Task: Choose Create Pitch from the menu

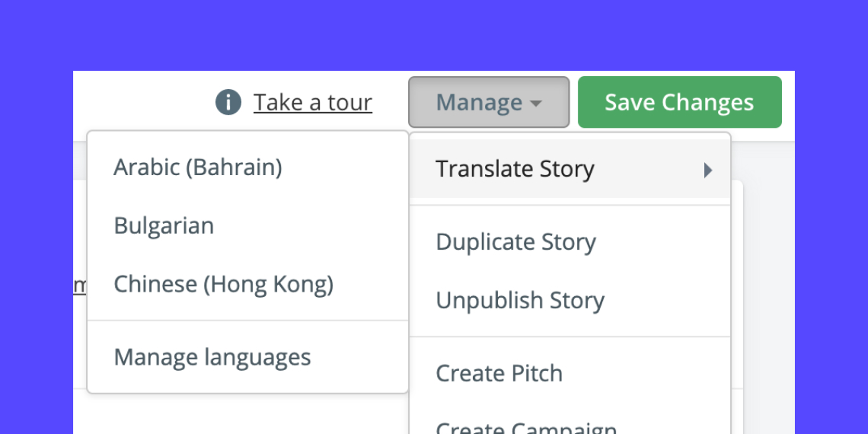Action: (499, 373)
